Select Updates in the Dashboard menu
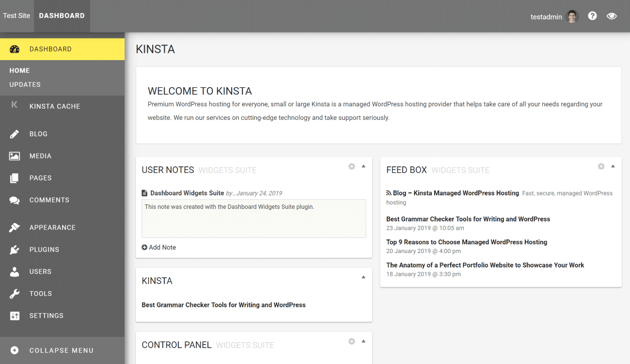This screenshot has width=630, height=364. coord(24,84)
